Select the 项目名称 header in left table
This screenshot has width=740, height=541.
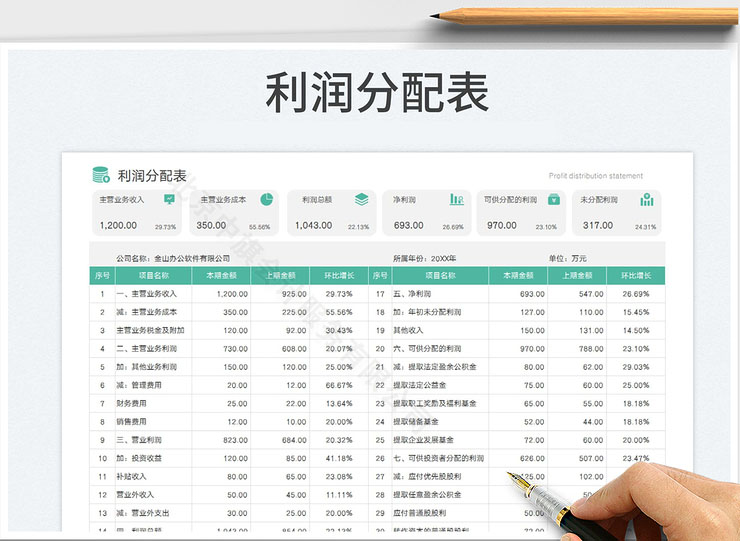(x=153, y=275)
